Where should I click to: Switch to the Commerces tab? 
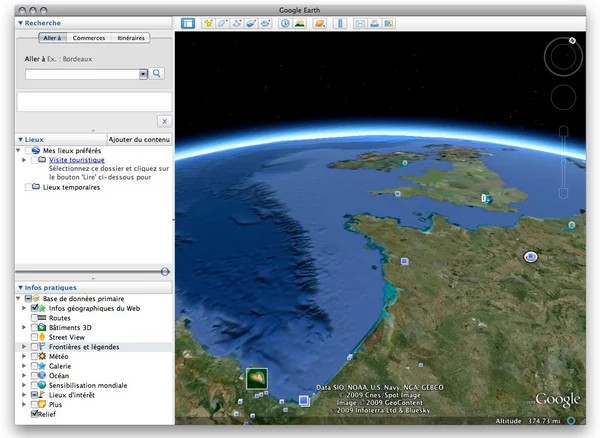pyautogui.click(x=89, y=38)
